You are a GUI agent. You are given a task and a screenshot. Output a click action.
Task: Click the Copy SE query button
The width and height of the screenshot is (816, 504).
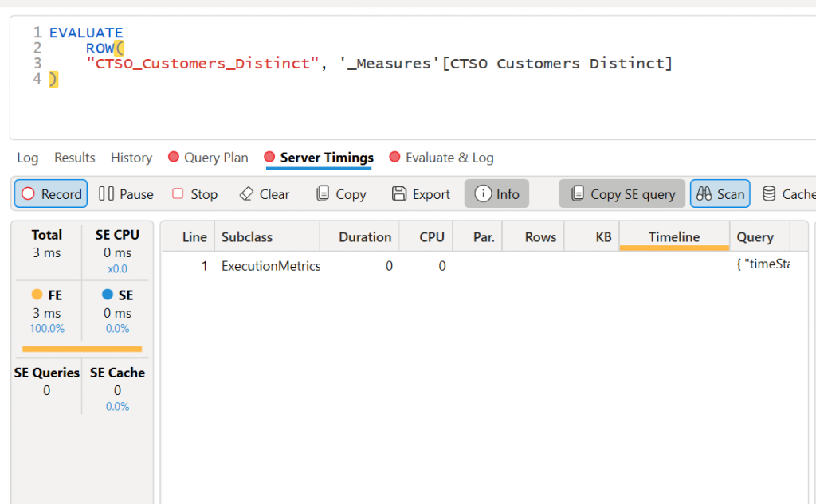click(x=622, y=194)
